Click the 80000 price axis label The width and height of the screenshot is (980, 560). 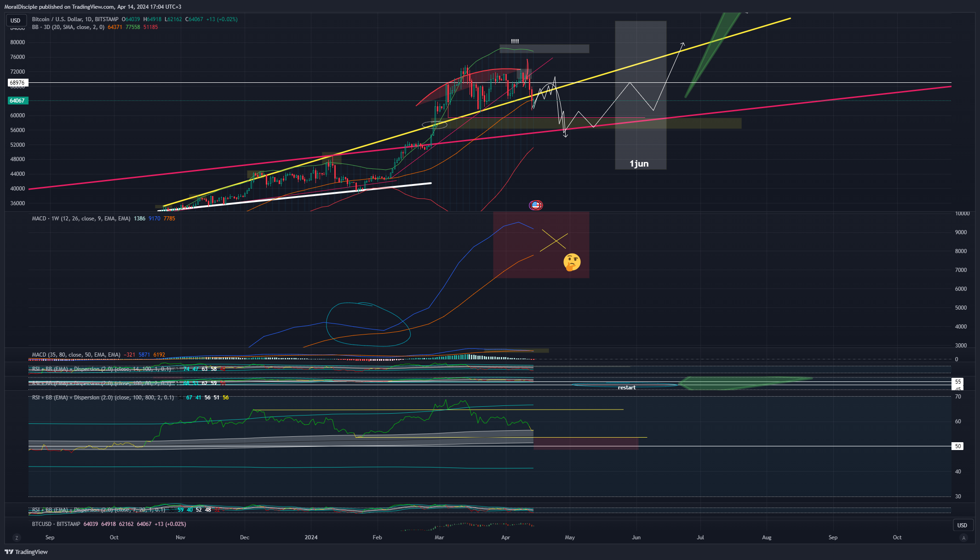click(x=17, y=42)
